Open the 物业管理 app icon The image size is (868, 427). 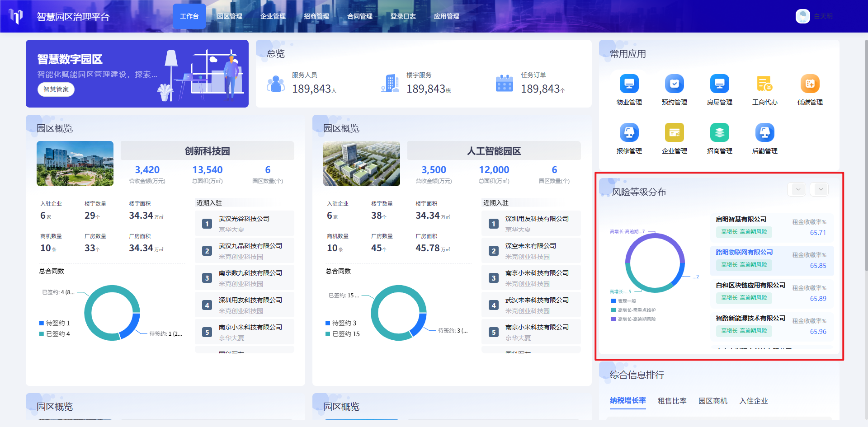pos(629,84)
